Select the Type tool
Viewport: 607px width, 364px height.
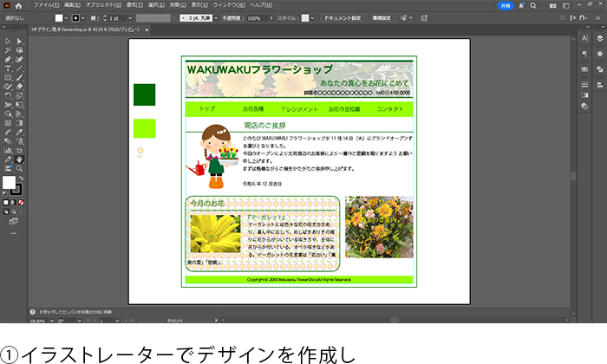8,68
